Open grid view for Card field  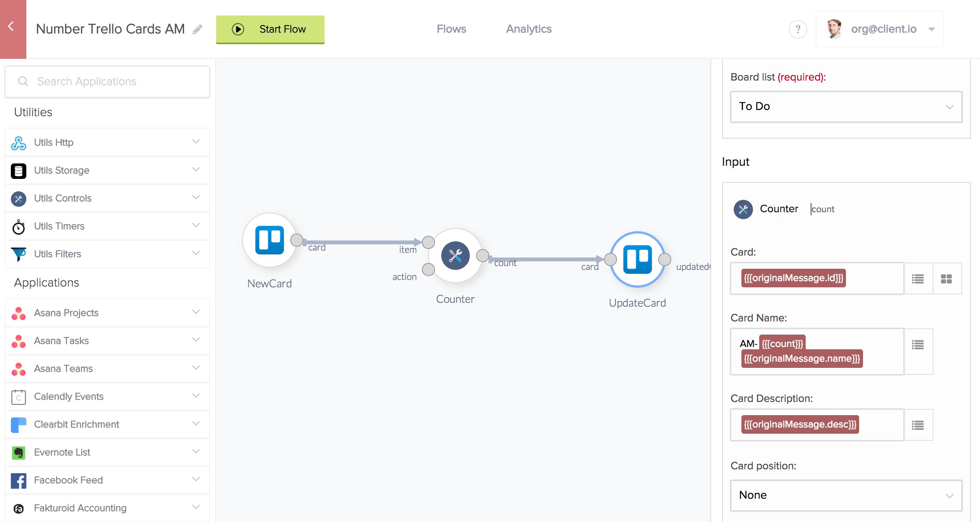tap(947, 279)
